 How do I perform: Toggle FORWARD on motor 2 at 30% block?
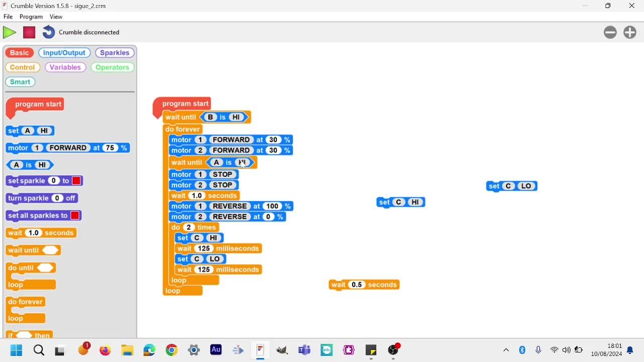(x=231, y=150)
